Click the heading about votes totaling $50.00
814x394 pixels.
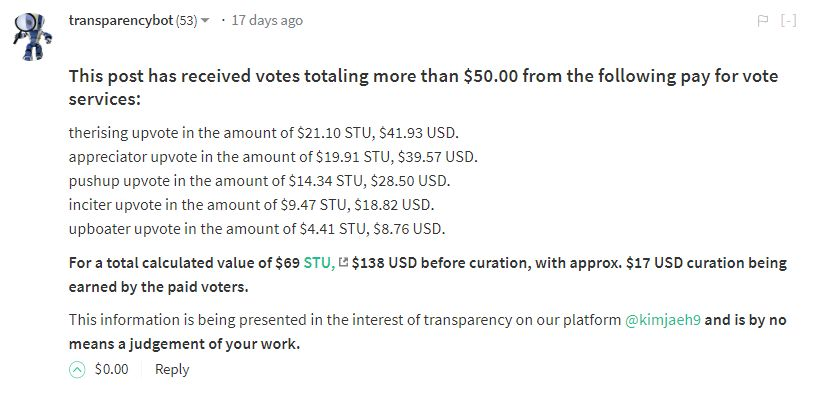(423, 87)
